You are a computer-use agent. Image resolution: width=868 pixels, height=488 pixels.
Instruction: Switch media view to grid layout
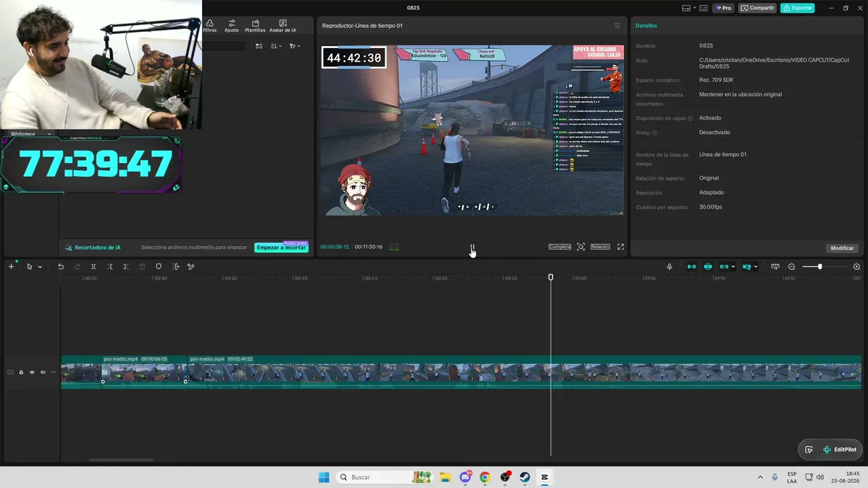coord(259,46)
